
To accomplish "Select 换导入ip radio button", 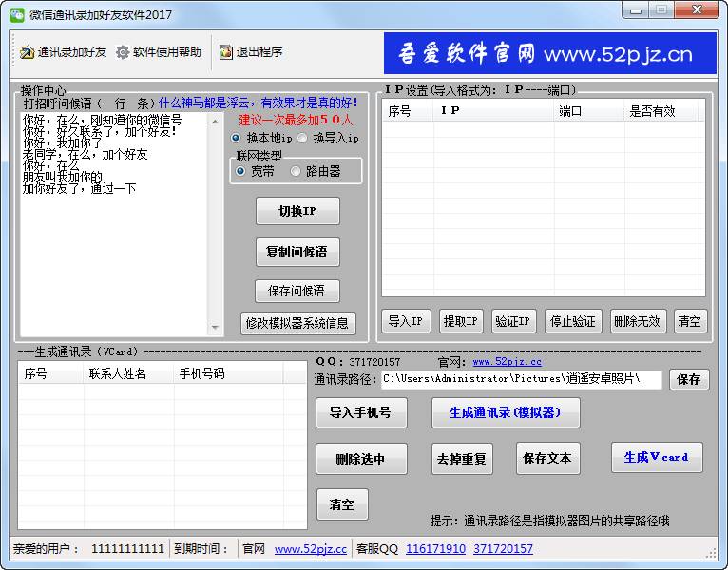I will click(328, 138).
